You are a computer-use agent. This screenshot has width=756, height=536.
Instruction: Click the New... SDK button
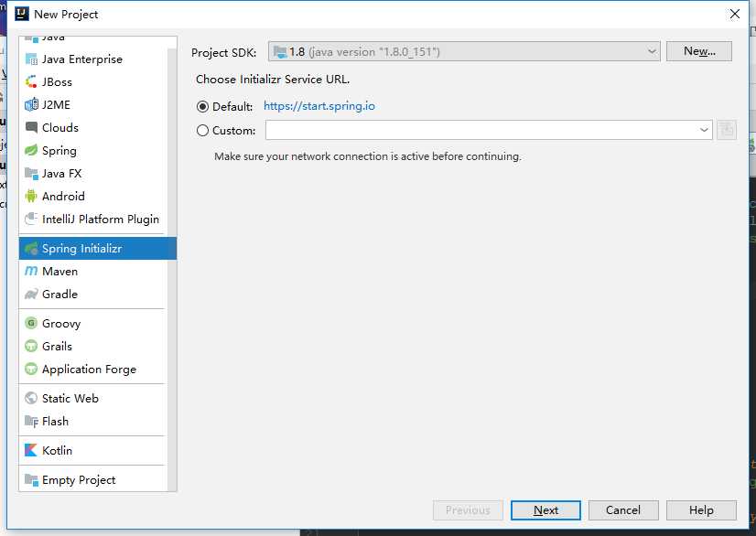(699, 51)
